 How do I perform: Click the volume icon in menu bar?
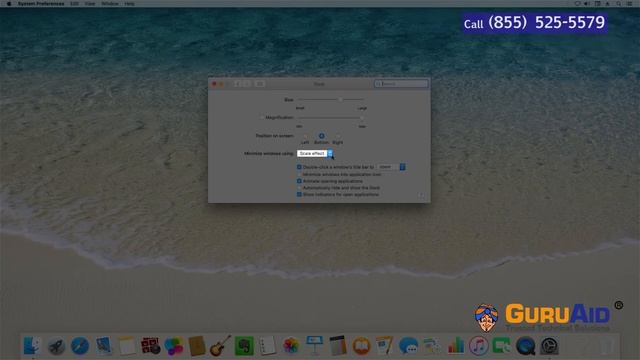point(587,4)
